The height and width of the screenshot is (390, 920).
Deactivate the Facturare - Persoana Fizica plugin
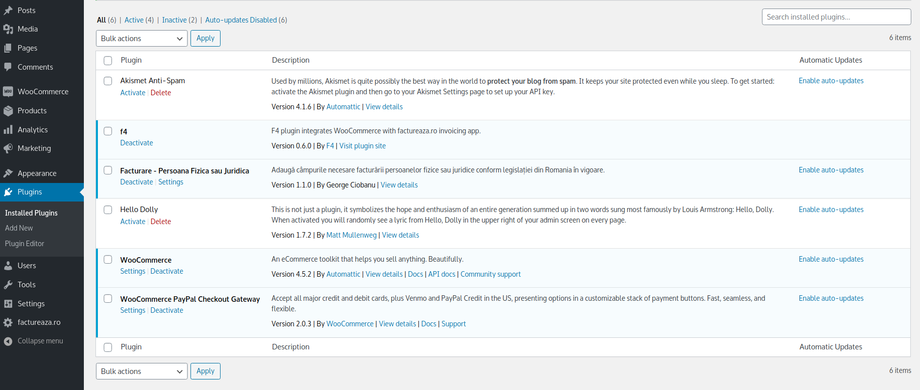(136, 182)
